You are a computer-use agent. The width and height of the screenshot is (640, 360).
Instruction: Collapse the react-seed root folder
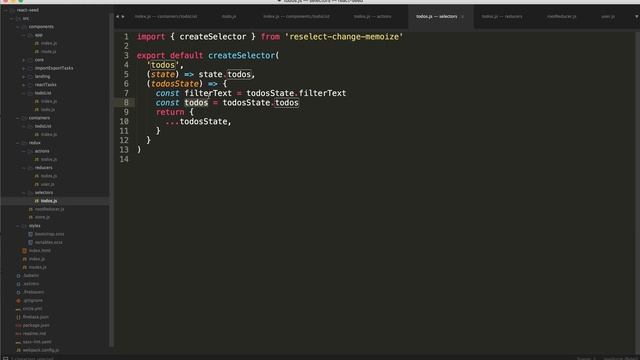click(x=6, y=10)
